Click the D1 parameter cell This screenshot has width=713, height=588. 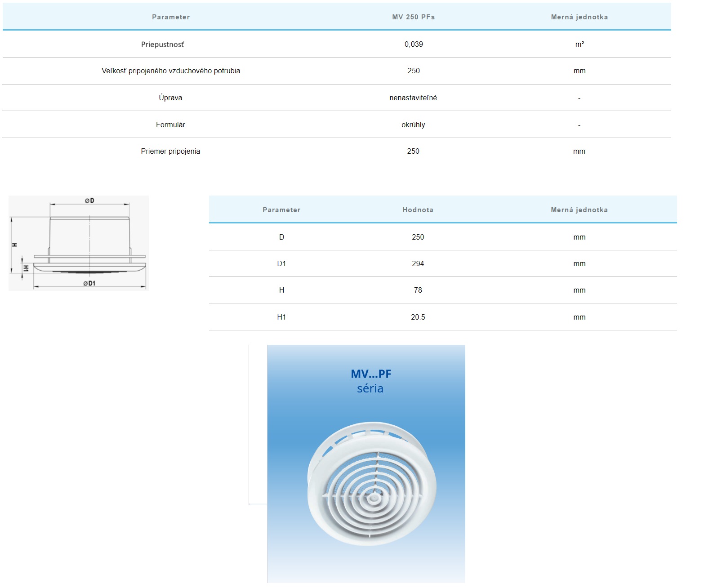pyautogui.click(x=281, y=264)
